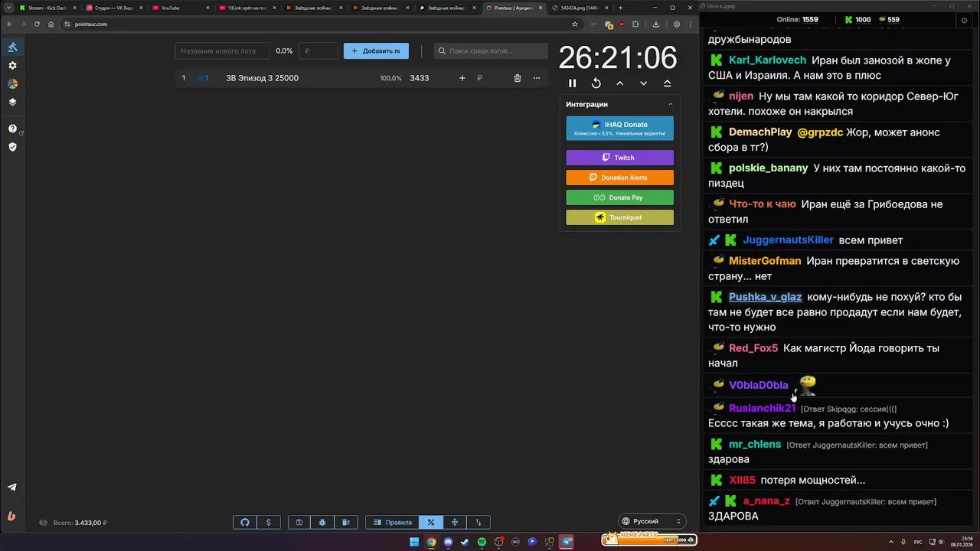This screenshot has height=551, width=980.
Task: Open the pie chart wheel in sidebar
Action: [12, 84]
